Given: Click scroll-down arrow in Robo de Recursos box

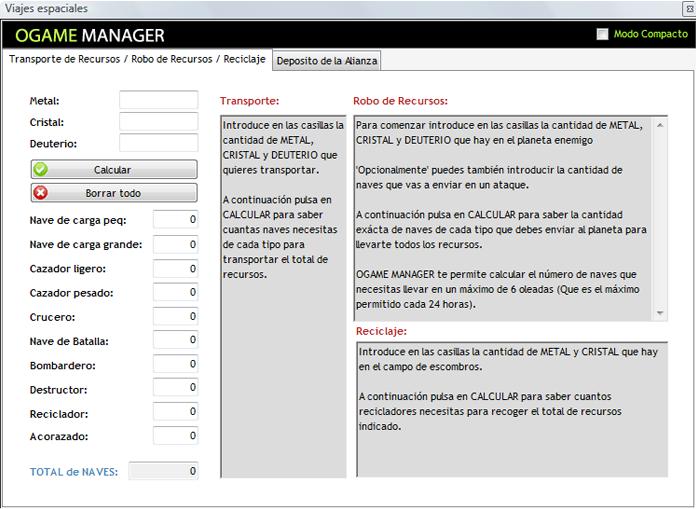Looking at the screenshot, I should click(660, 313).
